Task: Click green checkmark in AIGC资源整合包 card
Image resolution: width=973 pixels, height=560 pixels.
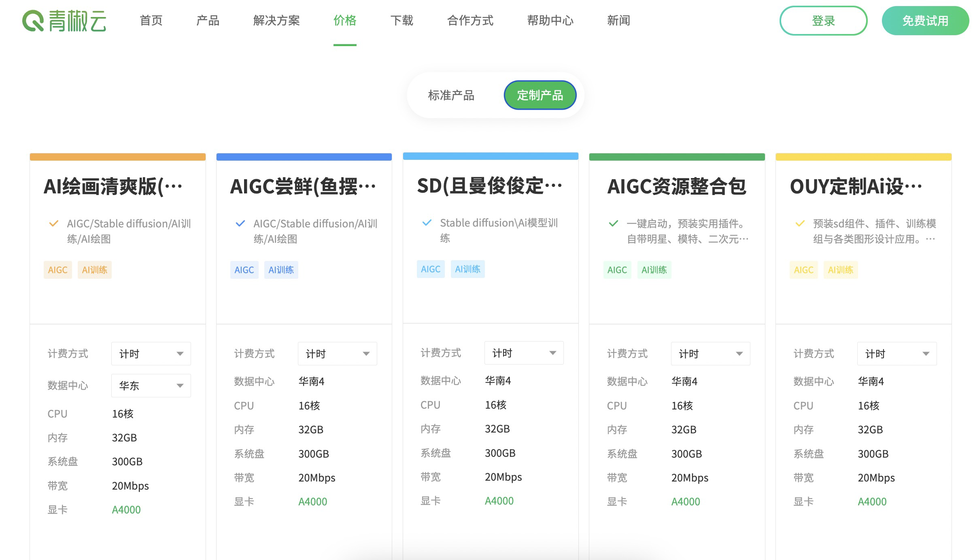Action: pos(613,223)
